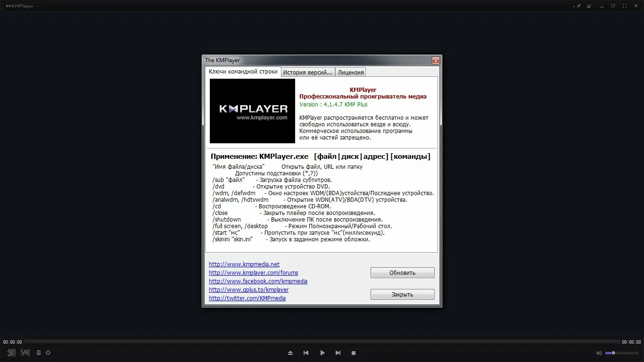
Task: Switch to the История версий tab
Action: [x=307, y=72]
